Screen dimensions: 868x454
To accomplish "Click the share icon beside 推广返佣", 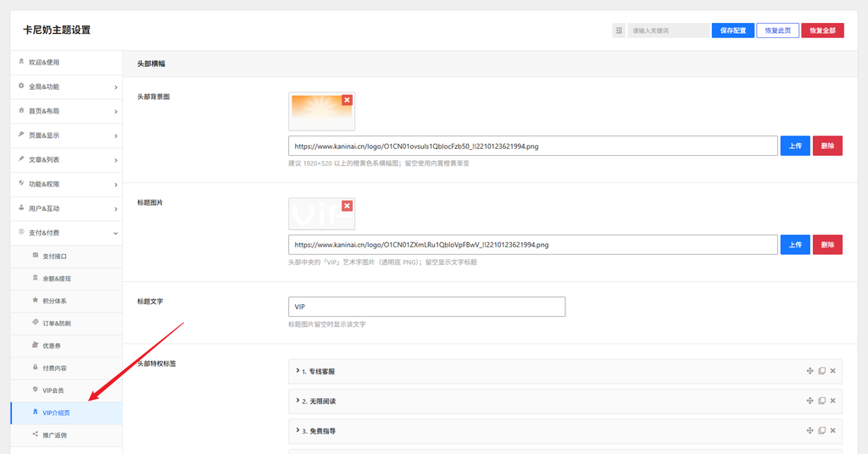I will point(35,434).
